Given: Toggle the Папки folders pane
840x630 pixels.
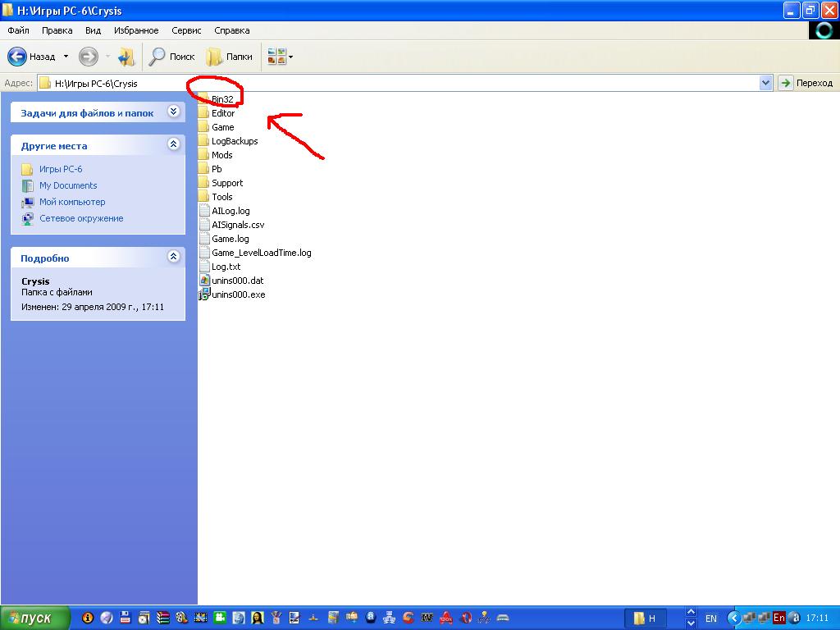Looking at the screenshot, I should pyautogui.click(x=230, y=57).
